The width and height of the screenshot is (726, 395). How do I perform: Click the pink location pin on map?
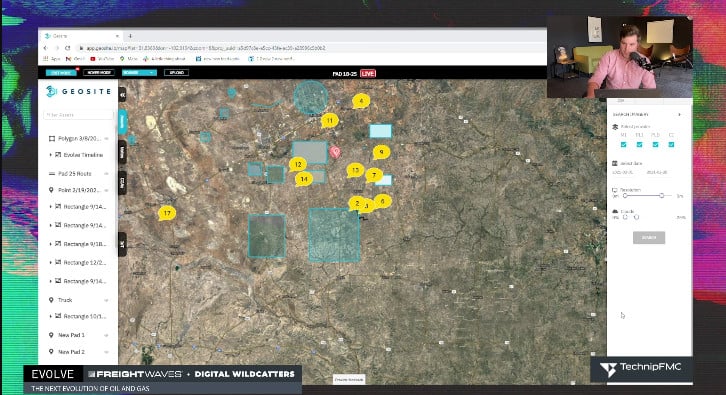pyautogui.click(x=335, y=152)
